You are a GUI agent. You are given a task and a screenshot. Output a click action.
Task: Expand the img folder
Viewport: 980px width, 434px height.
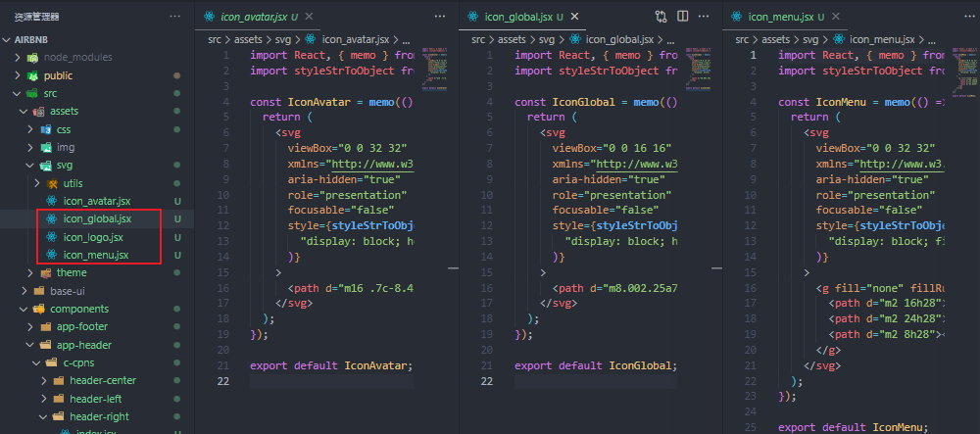[x=30, y=147]
